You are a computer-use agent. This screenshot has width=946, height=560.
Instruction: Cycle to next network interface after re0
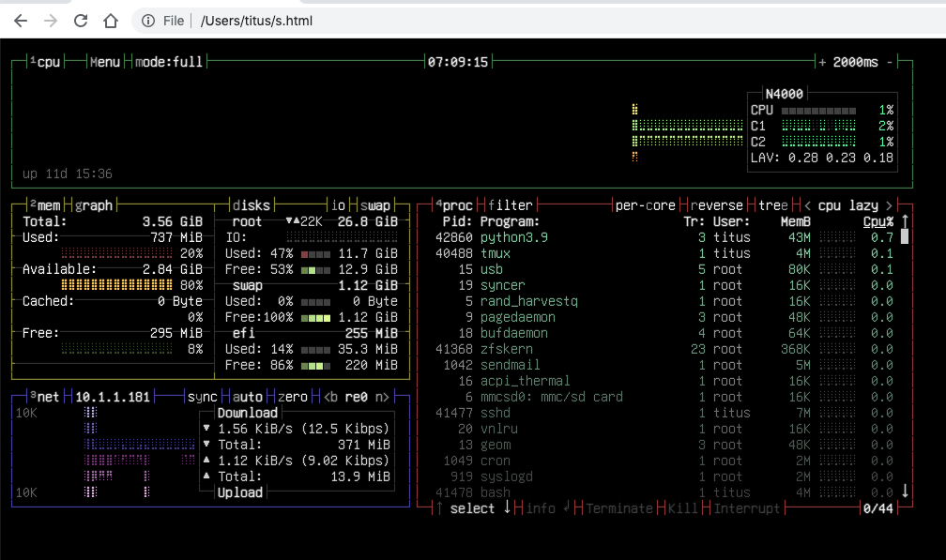pyautogui.click(x=382, y=397)
